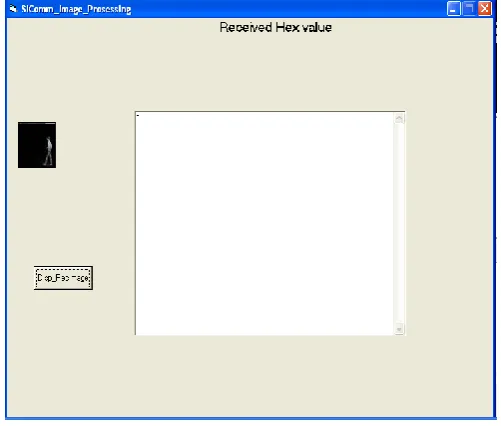Click the "Received Hex value" label

(x=276, y=28)
